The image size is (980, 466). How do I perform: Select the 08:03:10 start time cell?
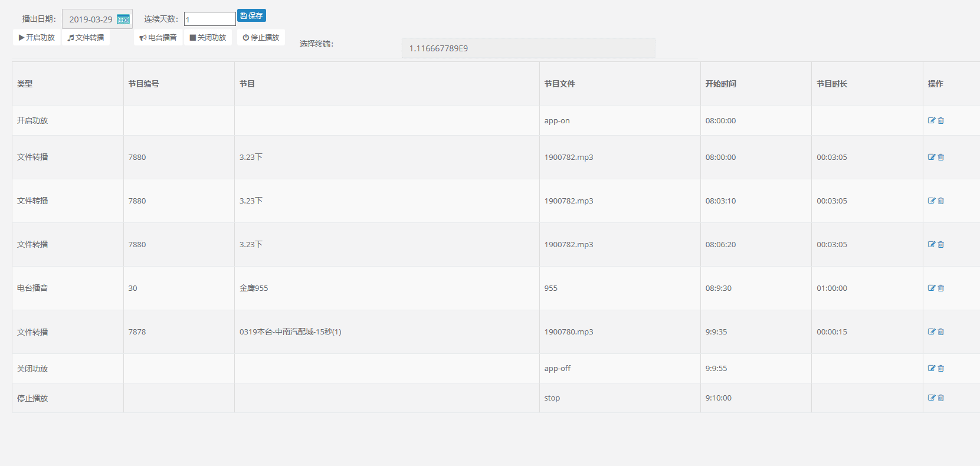pos(756,201)
